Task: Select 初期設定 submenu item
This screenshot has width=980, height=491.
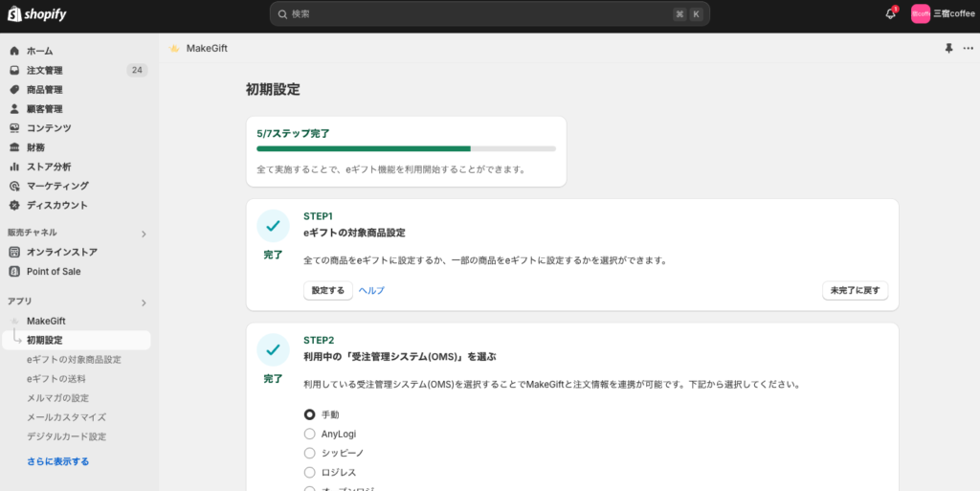Action: [x=77, y=340]
